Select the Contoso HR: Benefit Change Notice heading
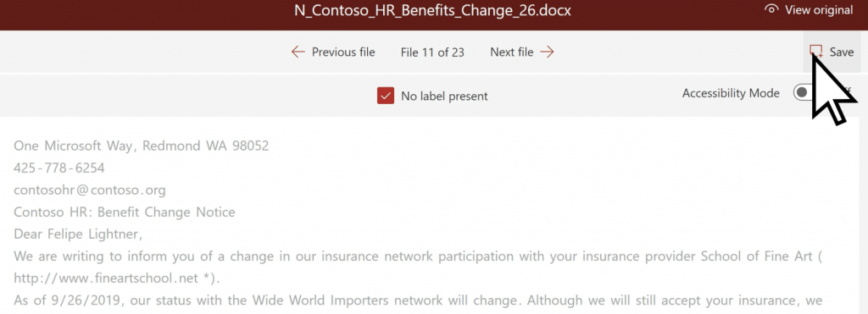 click(x=125, y=212)
